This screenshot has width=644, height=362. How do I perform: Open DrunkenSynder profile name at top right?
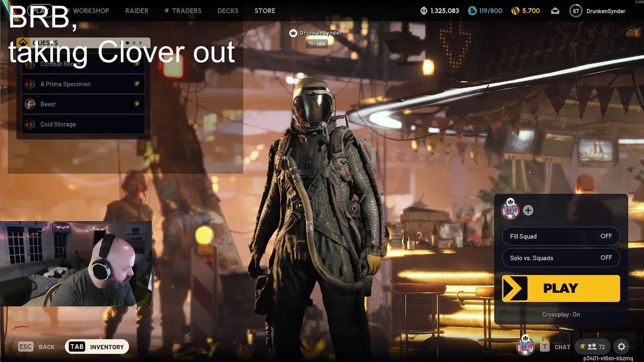[606, 11]
